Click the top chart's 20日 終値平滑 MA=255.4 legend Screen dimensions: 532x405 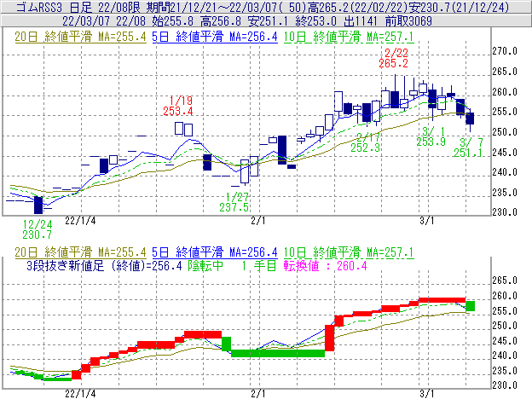80,37
